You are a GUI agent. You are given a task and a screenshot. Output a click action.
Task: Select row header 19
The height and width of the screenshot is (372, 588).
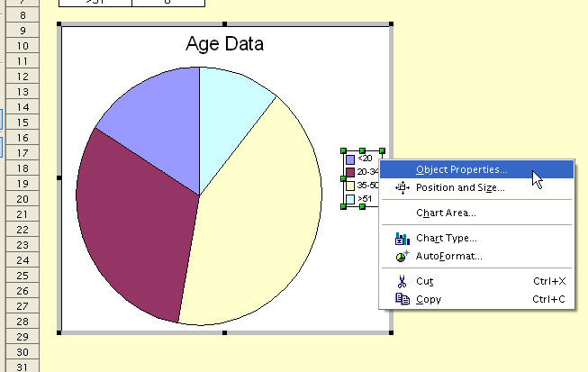tap(23, 184)
